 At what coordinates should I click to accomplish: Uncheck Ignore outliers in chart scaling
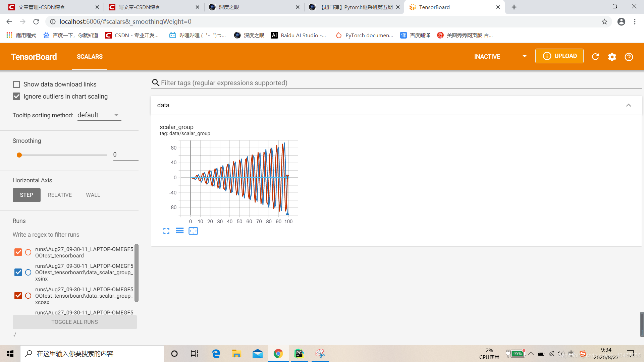pos(16,97)
